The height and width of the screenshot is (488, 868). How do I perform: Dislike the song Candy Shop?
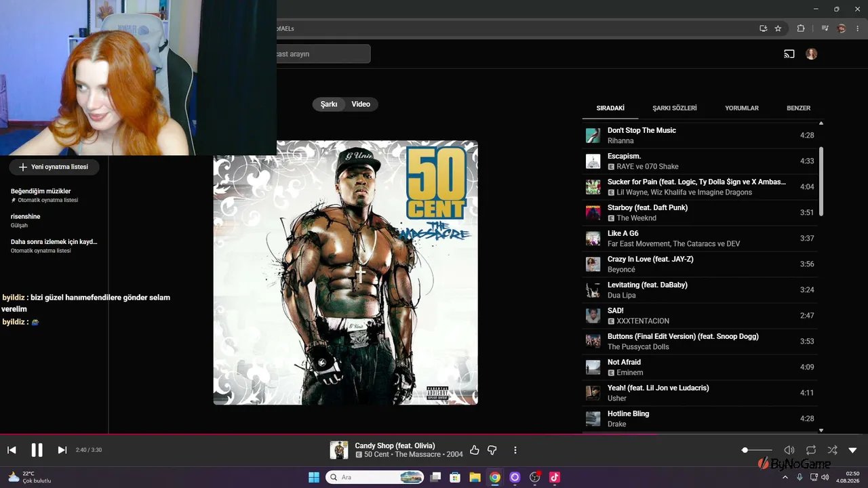(x=492, y=450)
